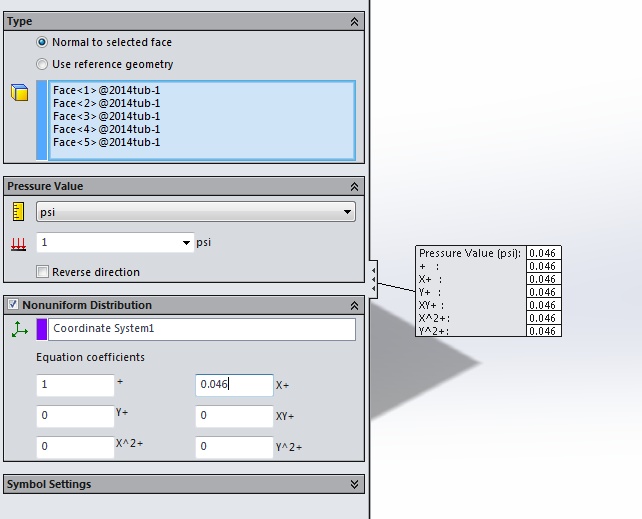The width and height of the screenshot is (642, 519).
Task: Select Face<3>@2014tub-1 in list
Action: tap(106, 116)
